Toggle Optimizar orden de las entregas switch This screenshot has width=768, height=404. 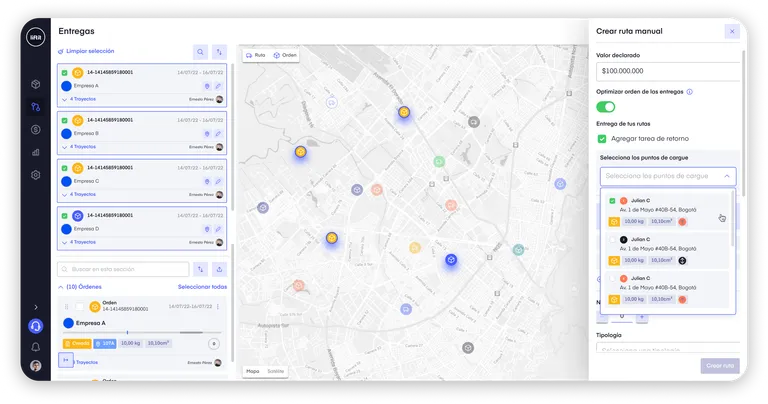pos(606,107)
